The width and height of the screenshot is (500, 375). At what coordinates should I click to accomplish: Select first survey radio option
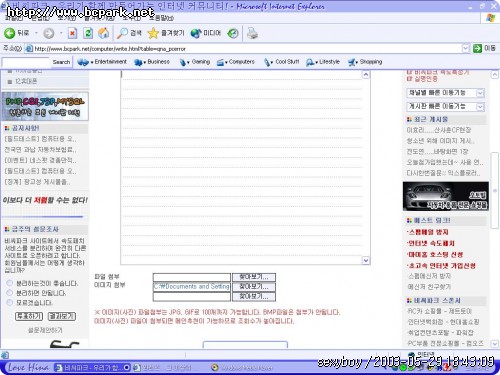pos(10,283)
